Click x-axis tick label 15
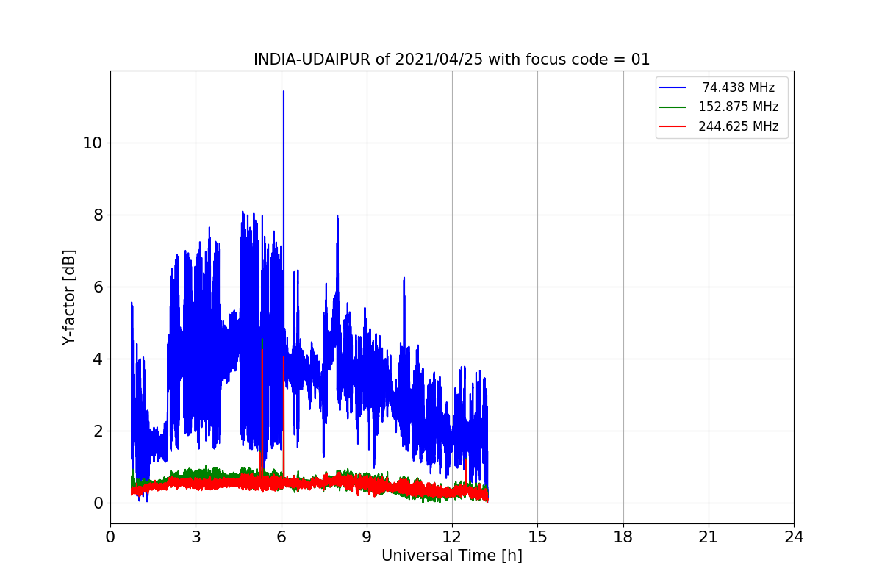Viewport: 882px width, 588px height. pos(537,537)
